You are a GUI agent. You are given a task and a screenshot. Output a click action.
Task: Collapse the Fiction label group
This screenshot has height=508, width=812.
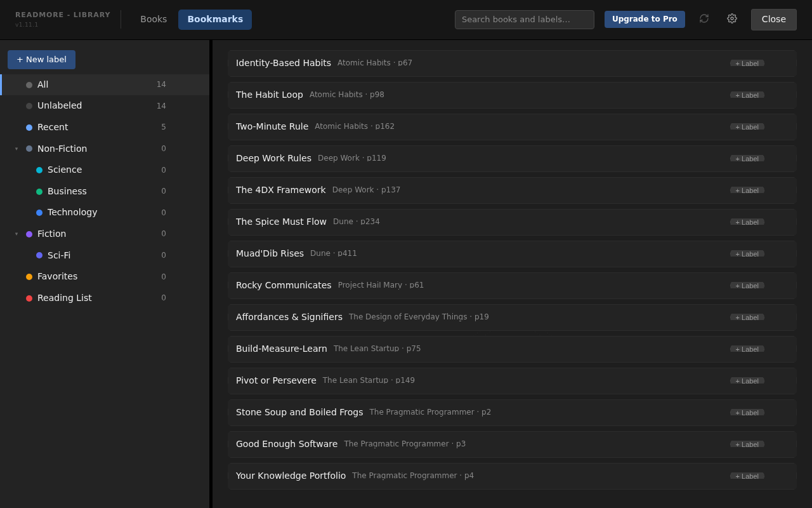16,234
